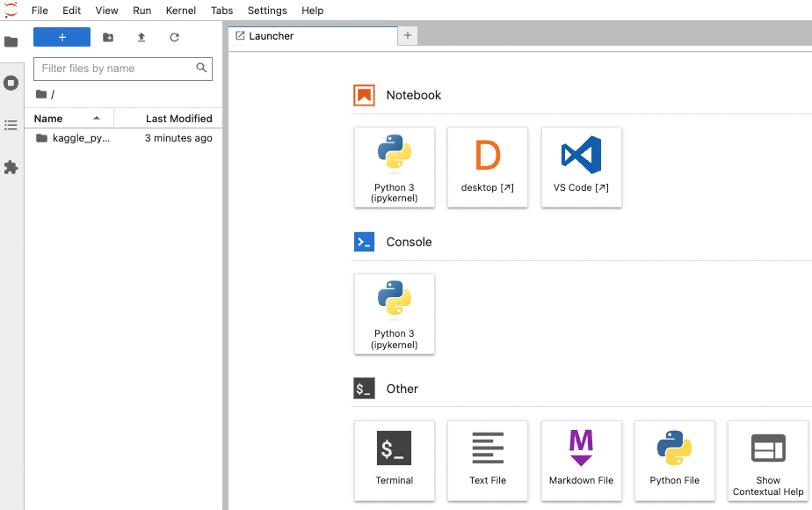
Task: Open the Table of Contents sidebar panel
Action: pyautogui.click(x=11, y=125)
